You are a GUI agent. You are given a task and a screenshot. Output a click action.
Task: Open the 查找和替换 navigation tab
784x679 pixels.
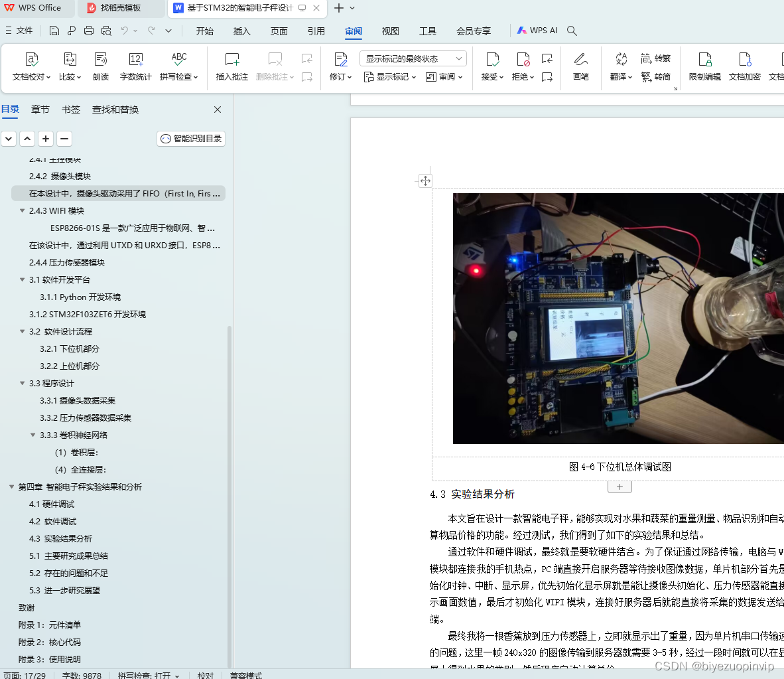[115, 110]
